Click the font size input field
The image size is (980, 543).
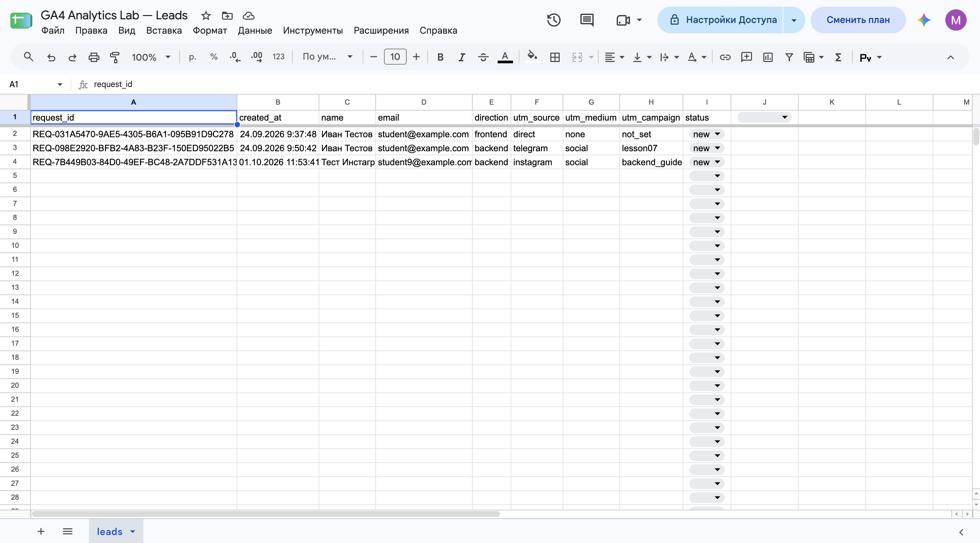tap(395, 57)
